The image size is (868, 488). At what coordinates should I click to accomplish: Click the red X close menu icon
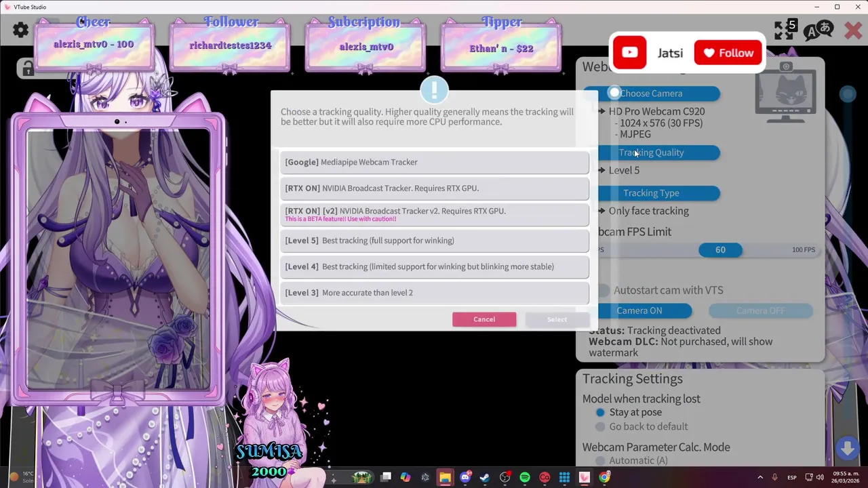click(853, 30)
